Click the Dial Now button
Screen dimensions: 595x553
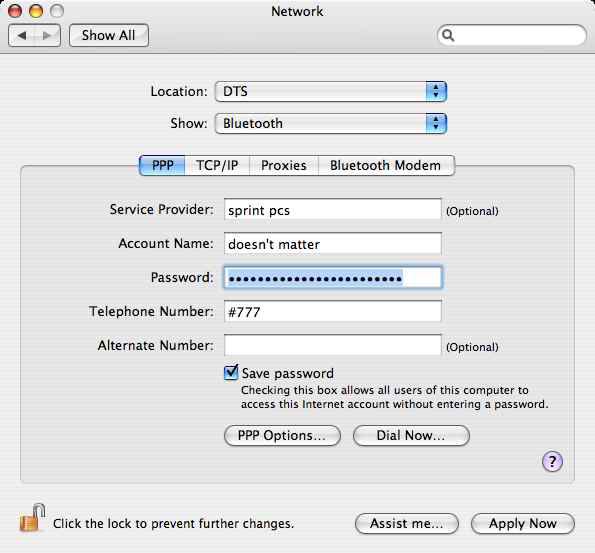coord(411,436)
